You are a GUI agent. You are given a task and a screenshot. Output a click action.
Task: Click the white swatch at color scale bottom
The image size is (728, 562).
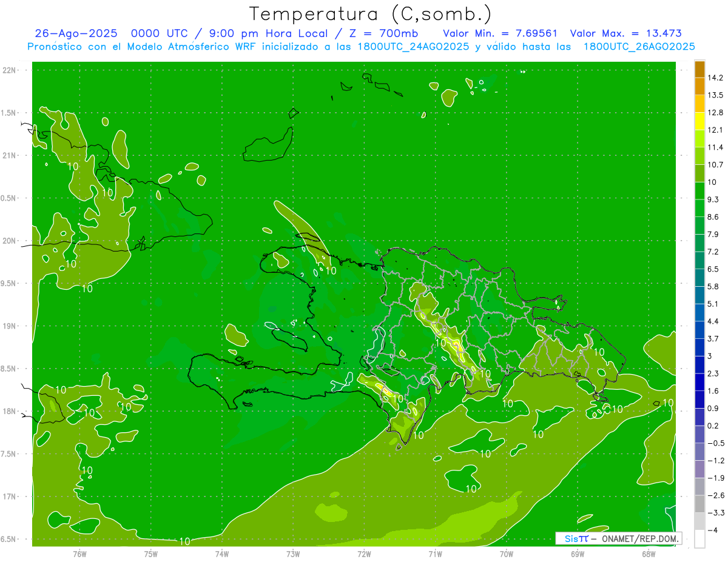coord(699,538)
